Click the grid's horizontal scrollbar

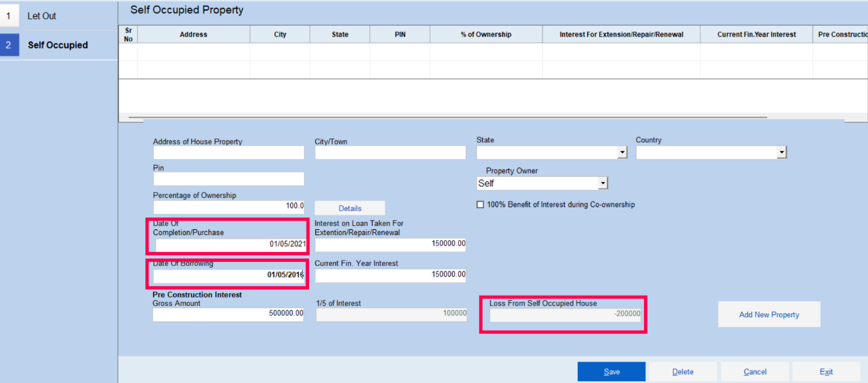coord(448,118)
